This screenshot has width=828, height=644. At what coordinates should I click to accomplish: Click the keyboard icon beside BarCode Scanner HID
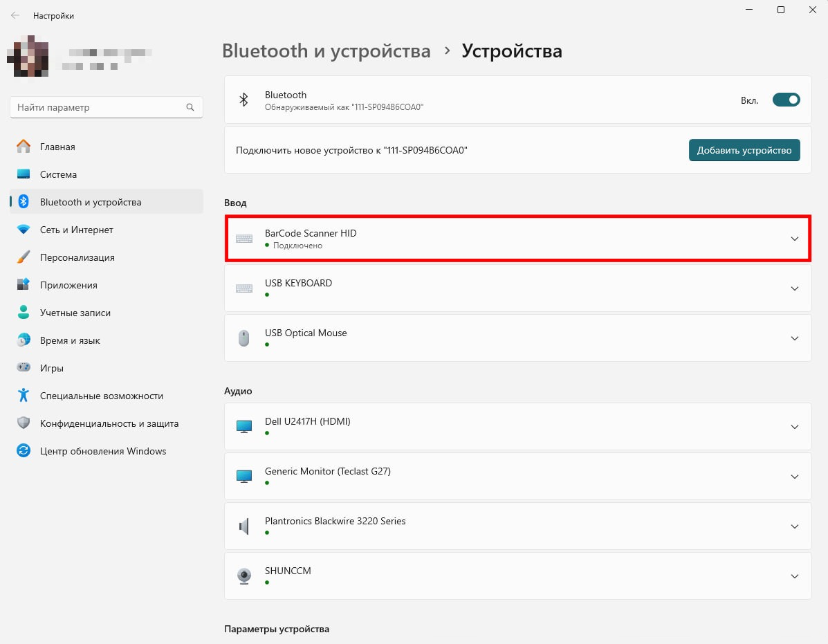[x=244, y=239]
